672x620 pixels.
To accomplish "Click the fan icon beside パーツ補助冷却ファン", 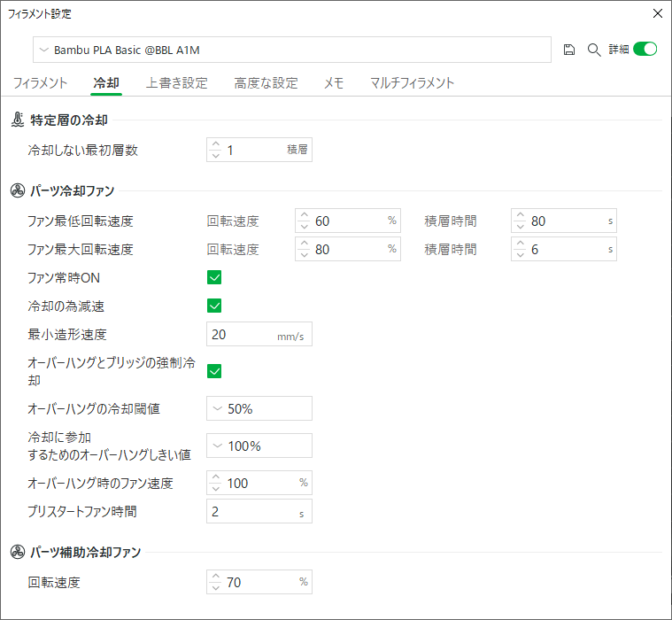I will 18,552.
